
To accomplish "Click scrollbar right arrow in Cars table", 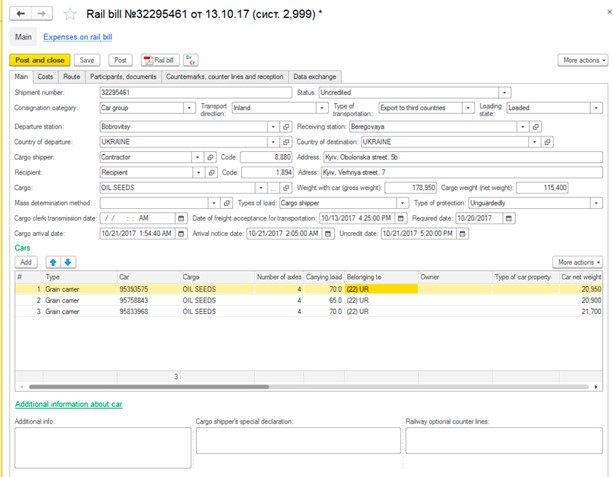I will 595,387.
